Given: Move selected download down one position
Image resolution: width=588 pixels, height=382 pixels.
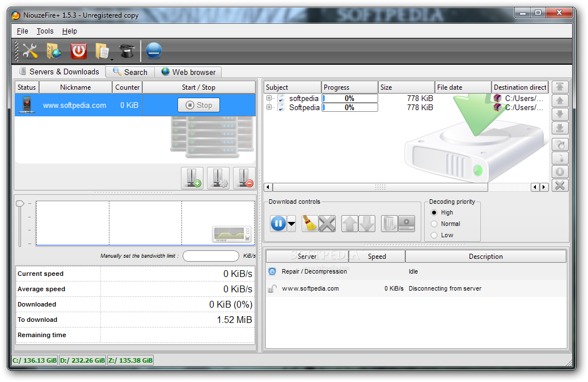Looking at the screenshot, I should 560,114.
